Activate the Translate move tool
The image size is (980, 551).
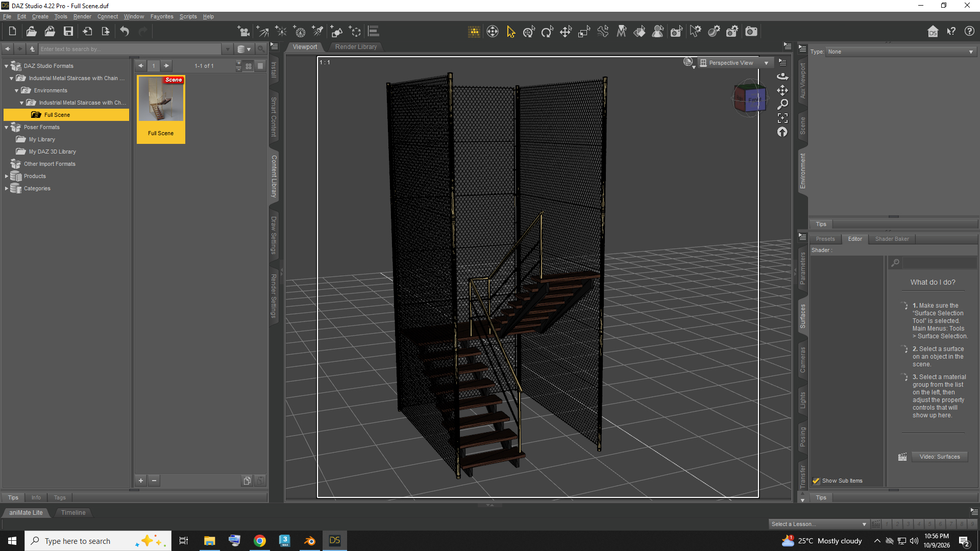click(566, 32)
